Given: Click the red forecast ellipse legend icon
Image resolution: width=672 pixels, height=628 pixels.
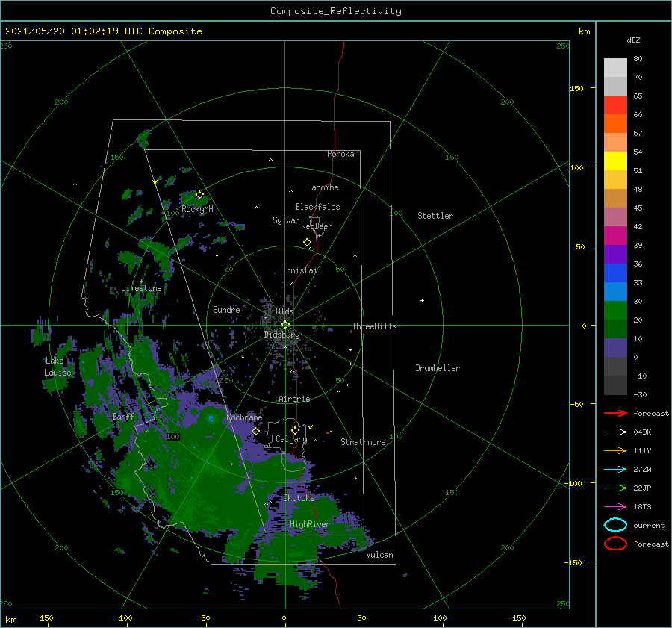Looking at the screenshot, I should click(x=615, y=544).
